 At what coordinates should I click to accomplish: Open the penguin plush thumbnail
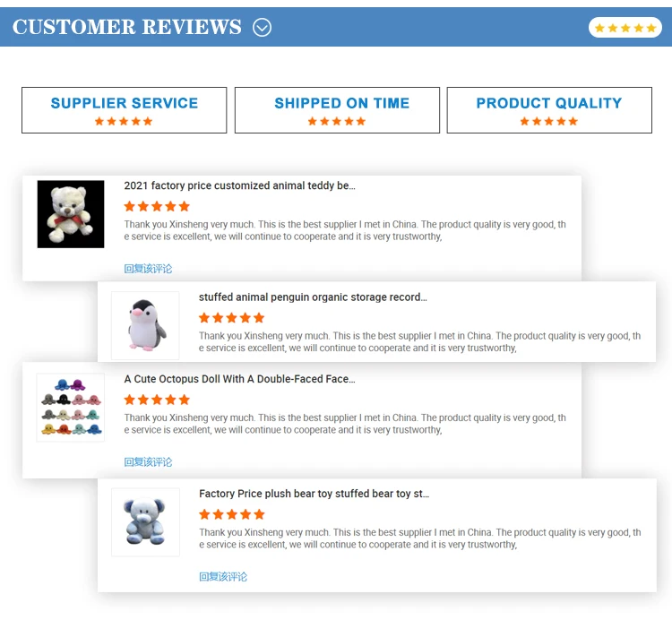click(x=145, y=325)
